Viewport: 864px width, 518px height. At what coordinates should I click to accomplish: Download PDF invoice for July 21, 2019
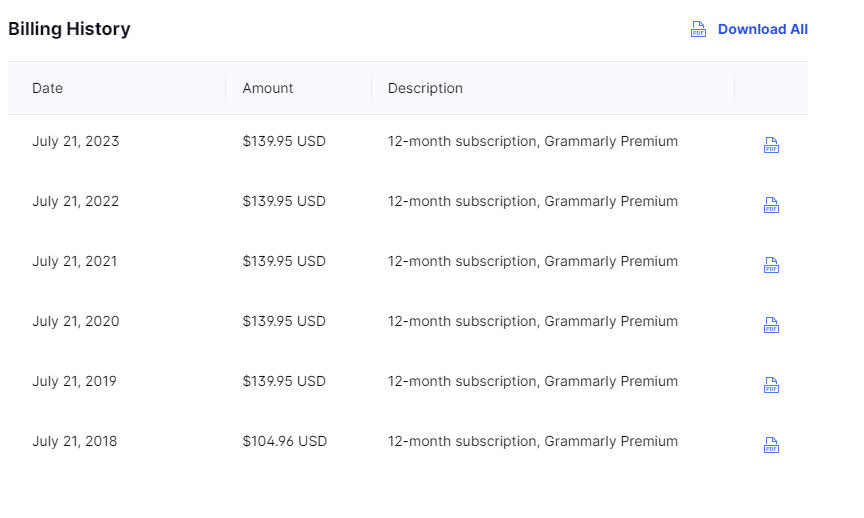point(771,385)
